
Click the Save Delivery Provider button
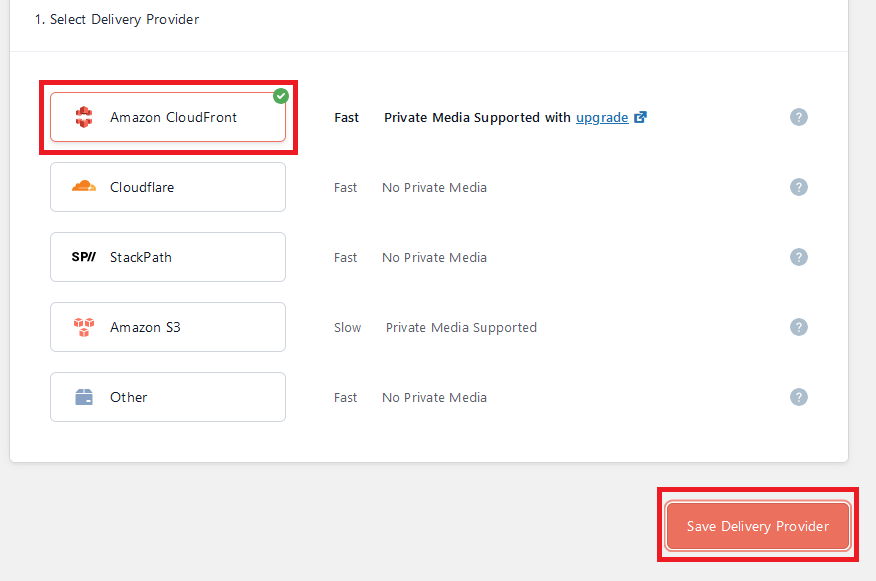[758, 526]
